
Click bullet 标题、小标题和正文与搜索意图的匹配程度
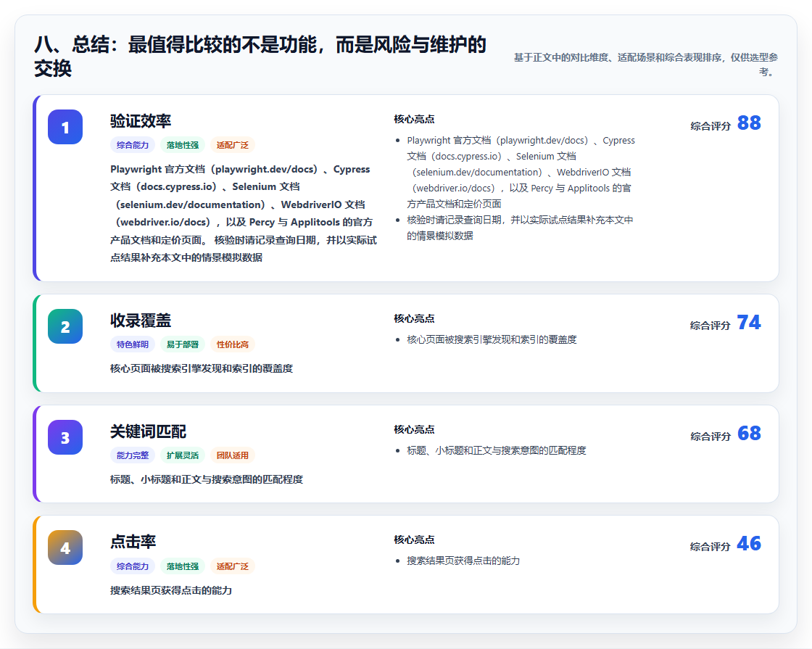497,450
